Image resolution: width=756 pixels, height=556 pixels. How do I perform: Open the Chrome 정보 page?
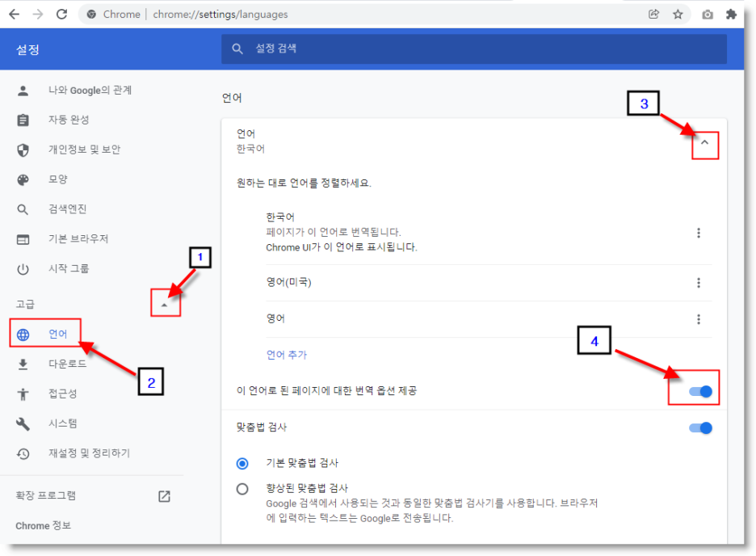click(44, 526)
